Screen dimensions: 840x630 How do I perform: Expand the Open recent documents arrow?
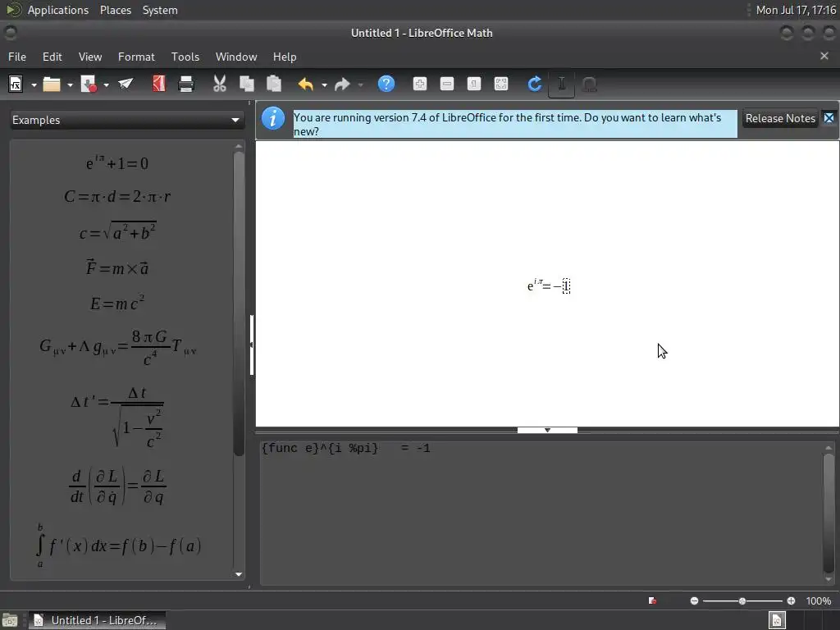(x=70, y=84)
